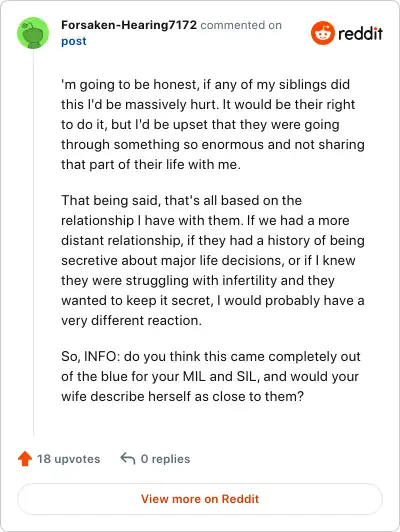Click the orange upvote arrow icon
The height and width of the screenshot is (532, 400).
coord(25,459)
